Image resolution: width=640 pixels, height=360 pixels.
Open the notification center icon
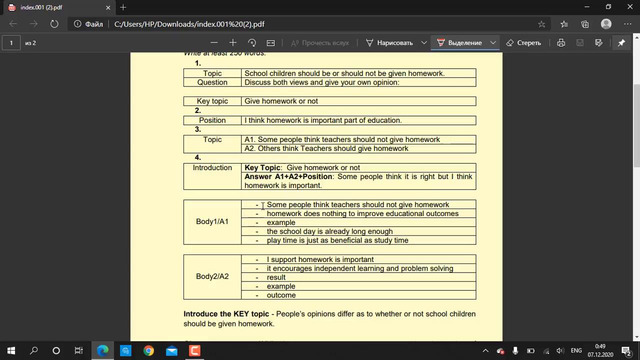[x=626, y=351]
